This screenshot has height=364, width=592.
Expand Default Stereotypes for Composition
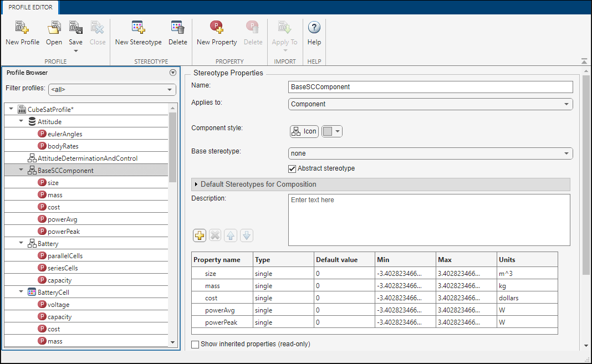[196, 184]
